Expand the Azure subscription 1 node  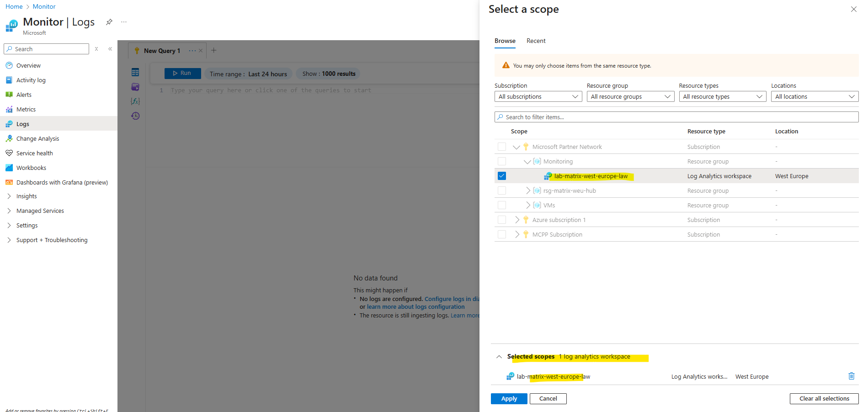(x=517, y=220)
